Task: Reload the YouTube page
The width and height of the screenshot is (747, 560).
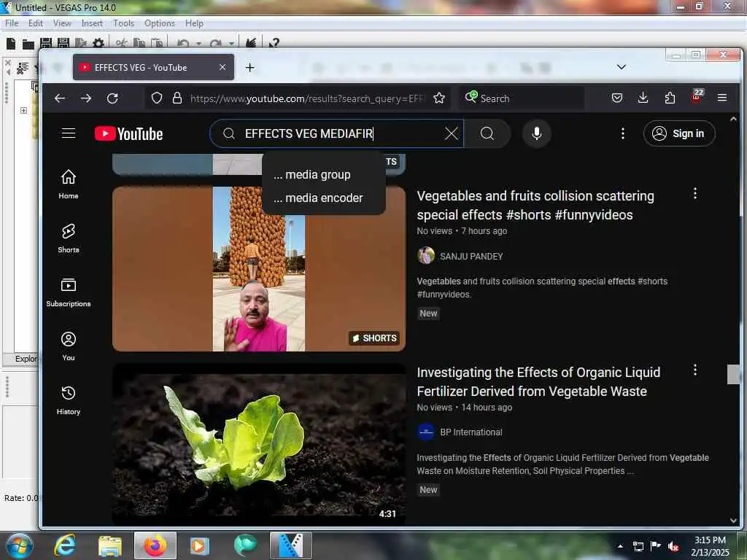Action: (x=112, y=98)
